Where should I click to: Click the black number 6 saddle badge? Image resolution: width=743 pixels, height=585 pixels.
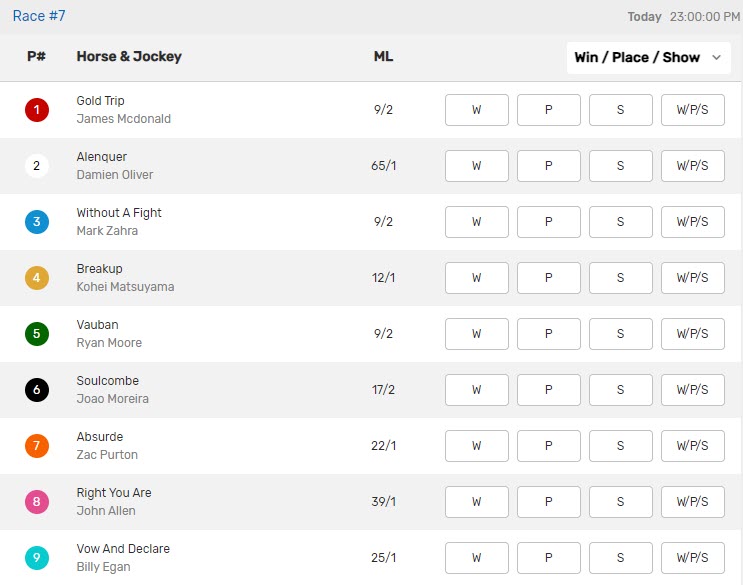click(x=36, y=390)
